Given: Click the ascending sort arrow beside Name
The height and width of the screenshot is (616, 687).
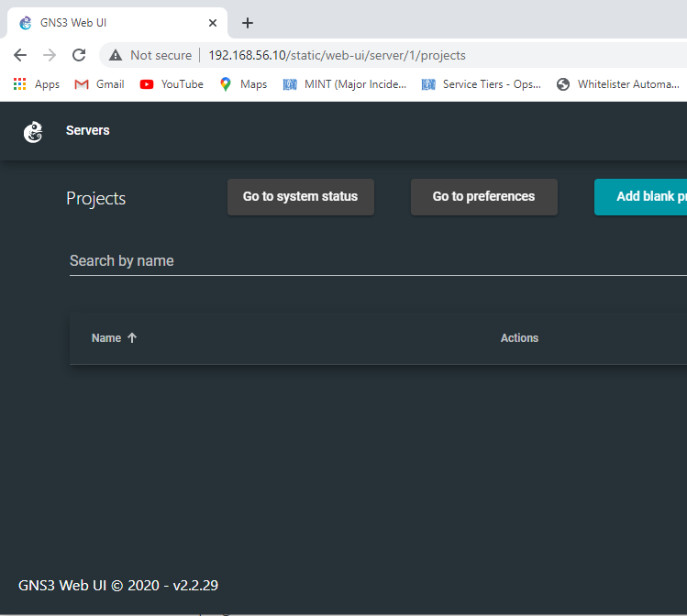Looking at the screenshot, I should [132, 337].
